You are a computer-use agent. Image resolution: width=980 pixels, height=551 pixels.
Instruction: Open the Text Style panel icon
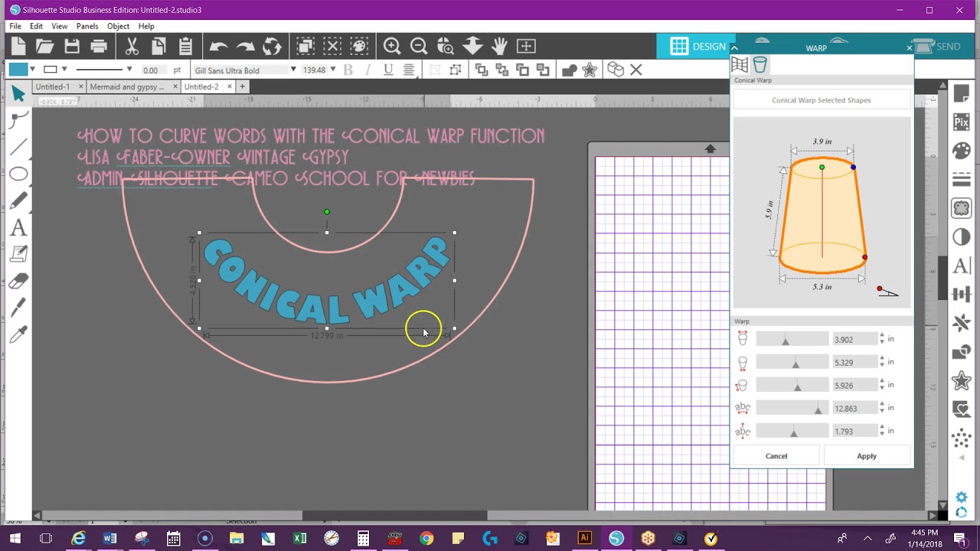[x=961, y=266]
